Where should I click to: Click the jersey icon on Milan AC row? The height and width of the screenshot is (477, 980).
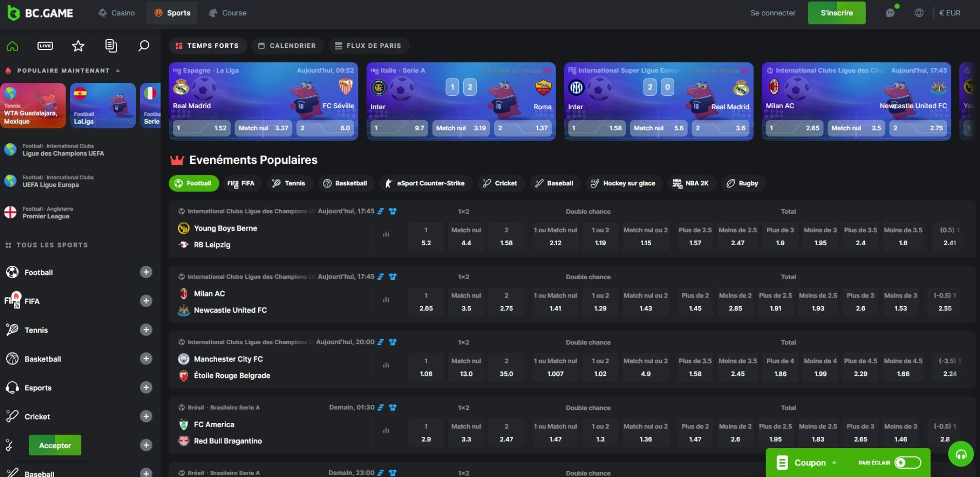point(392,277)
